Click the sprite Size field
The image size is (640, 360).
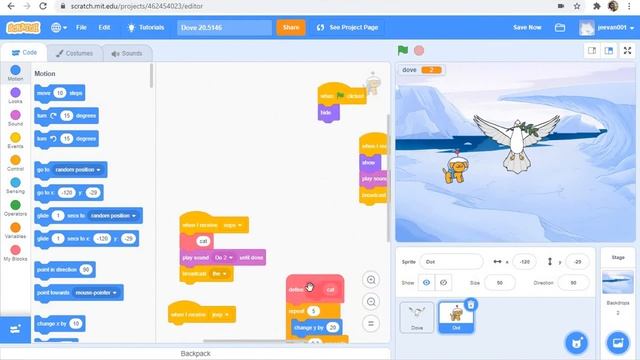click(x=499, y=282)
